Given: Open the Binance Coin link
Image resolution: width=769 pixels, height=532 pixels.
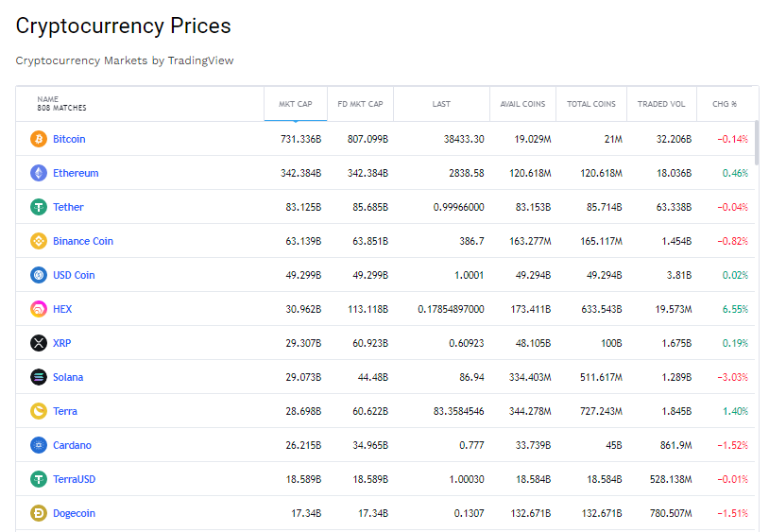Looking at the screenshot, I should pos(83,241).
